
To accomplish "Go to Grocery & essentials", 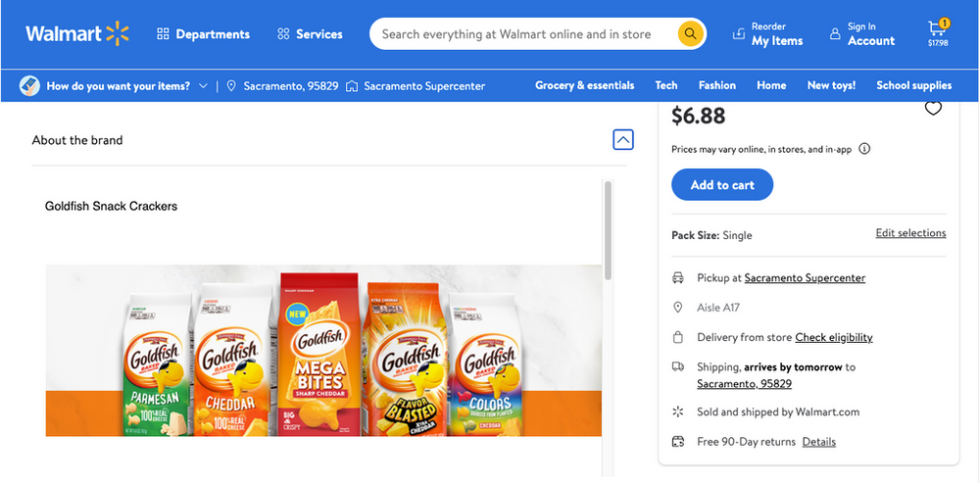I will (x=584, y=85).
